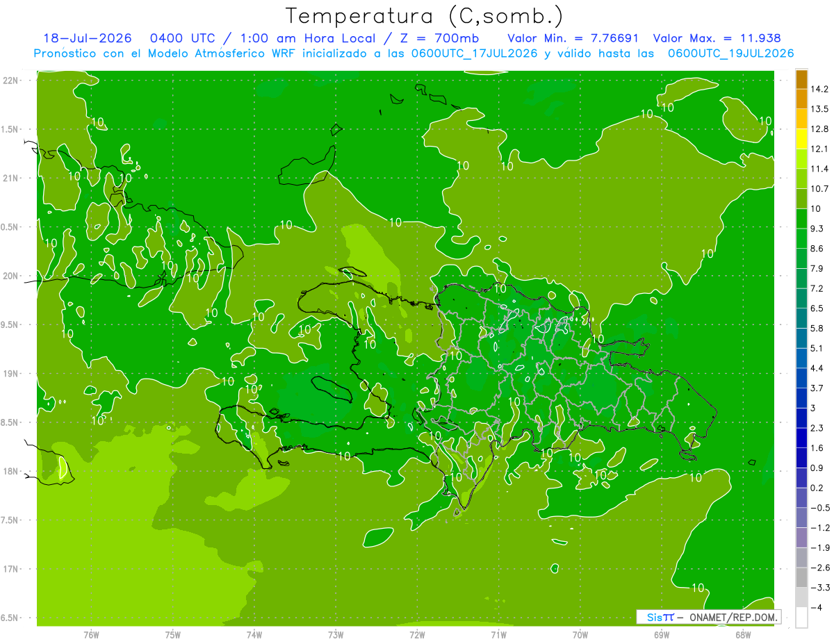Click the legend value 5.1
The width and height of the screenshot is (834, 644).
coord(817,348)
